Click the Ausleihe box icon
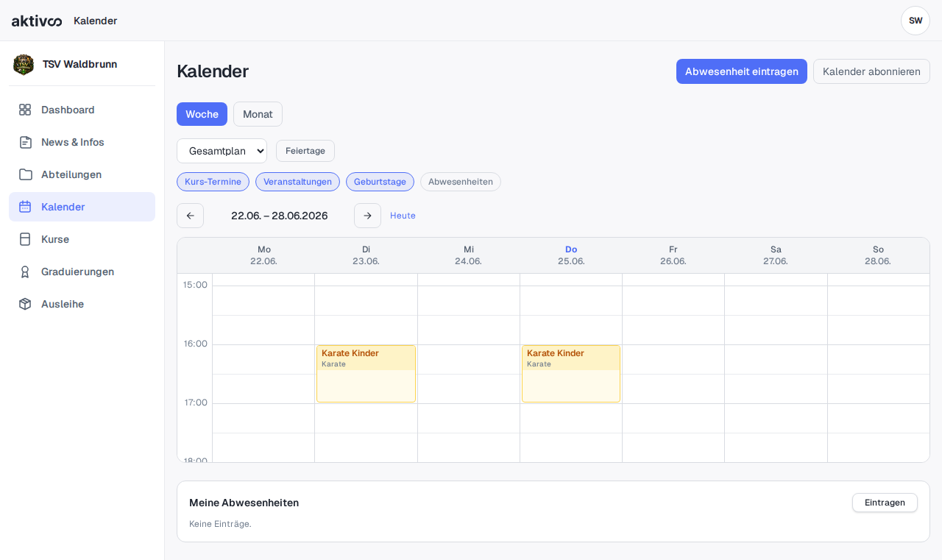Image resolution: width=942 pixels, height=560 pixels. [x=25, y=304]
